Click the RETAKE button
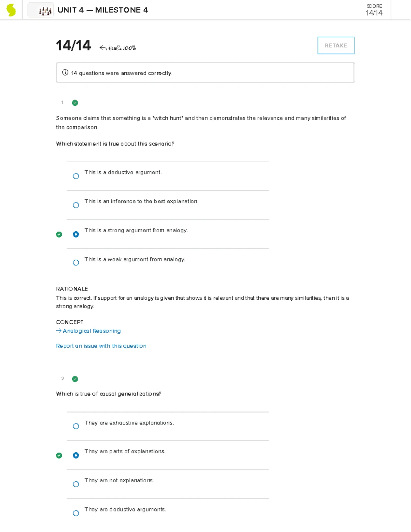Viewport: 411px width, 532px height. click(x=336, y=45)
